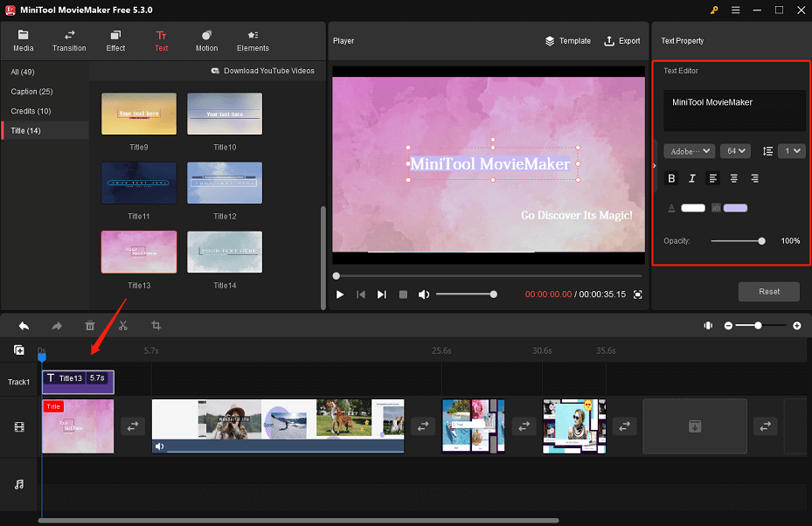The image size is (812, 526).
Task: Click the player progress bar handle
Action: point(337,276)
